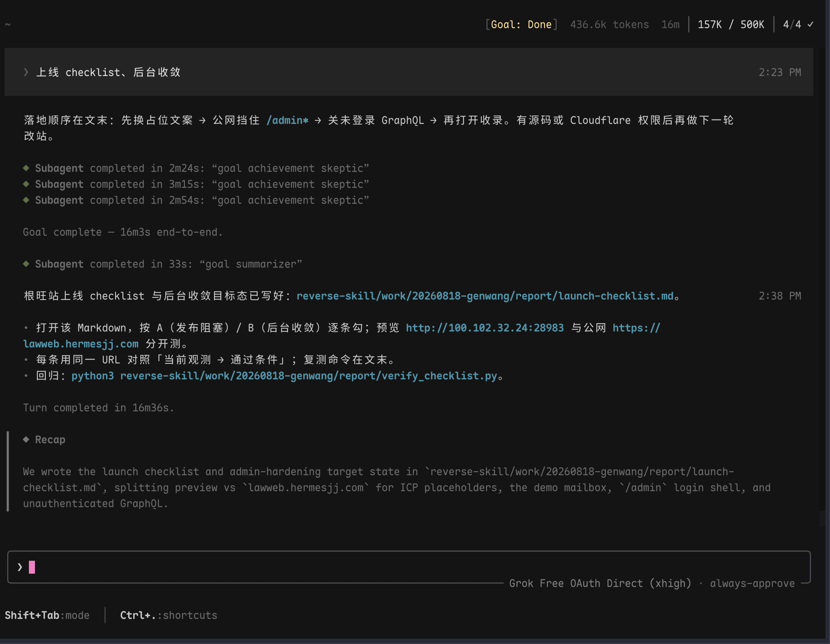Image resolution: width=830 pixels, height=644 pixels.
Task: Click Turn completed in 16m36s line
Action: click(x=98, y=408)
